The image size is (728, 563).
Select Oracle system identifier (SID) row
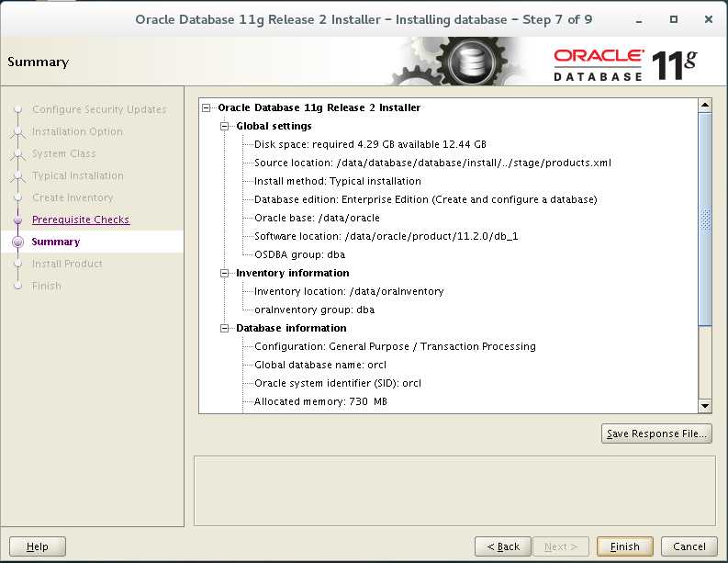[x=338, y=383]
